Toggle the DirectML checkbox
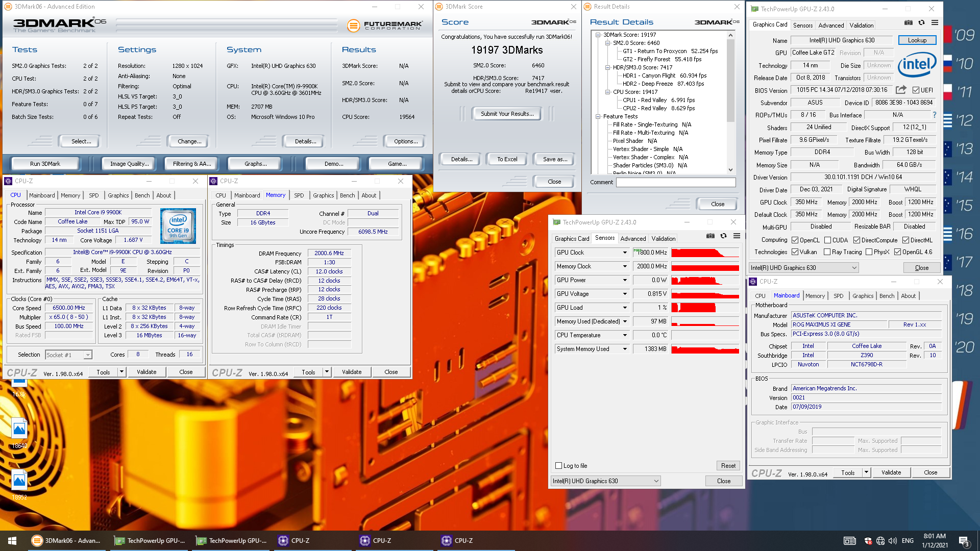980x551 pixels. [905, 240]
